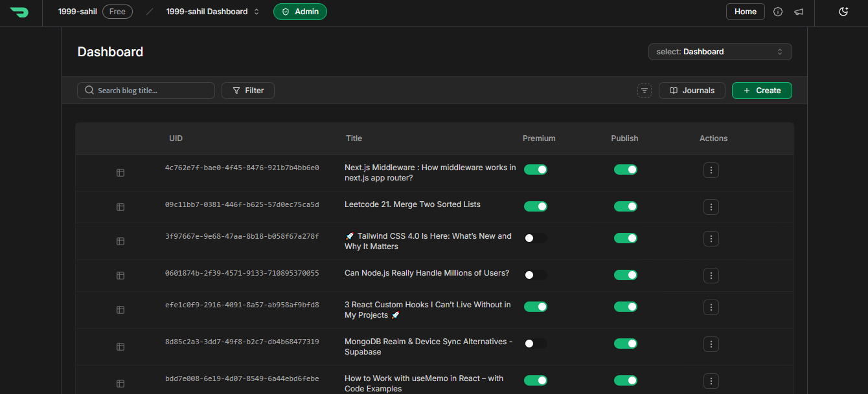Click the 1999-sahil workspace name
This screenshot has height=394, width=868.
click(x=78, y=12)
